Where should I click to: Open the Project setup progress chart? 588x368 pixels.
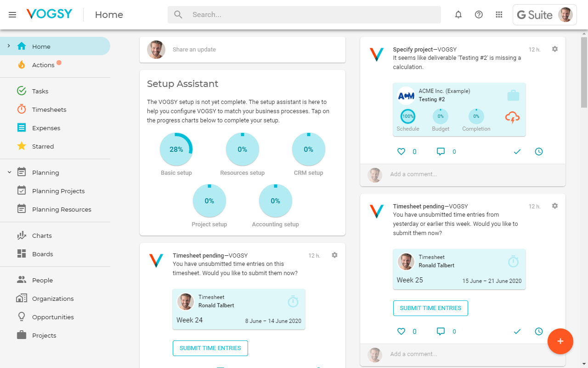209,201
